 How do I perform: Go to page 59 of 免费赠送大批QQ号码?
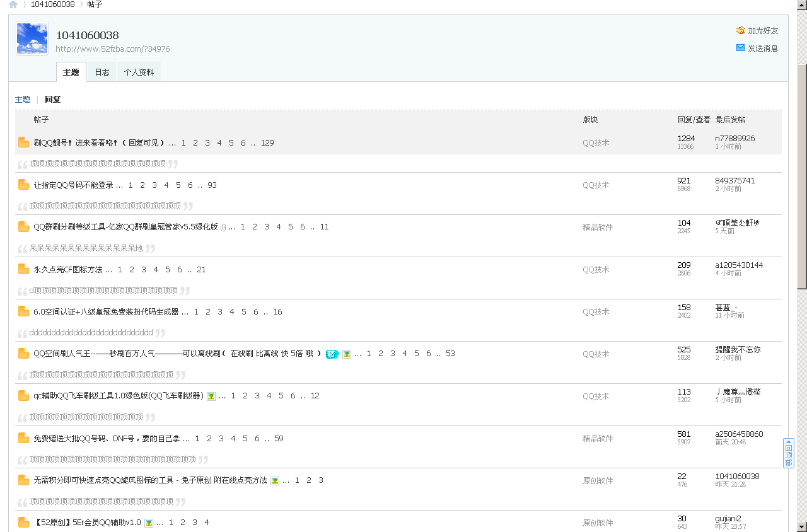[279, 439]
